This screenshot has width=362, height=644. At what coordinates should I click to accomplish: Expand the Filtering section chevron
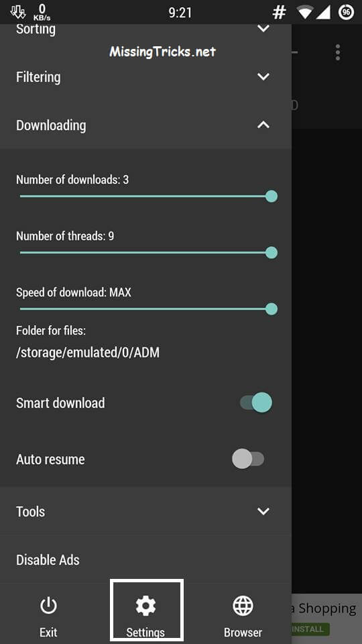pyautogui.click(x=263, y=76)
